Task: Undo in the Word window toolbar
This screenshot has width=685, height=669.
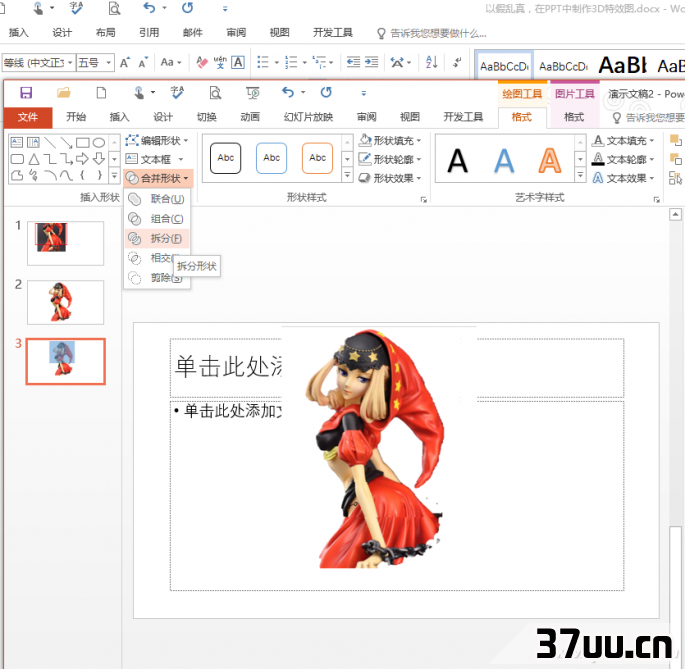Action: tap(149, 8)
